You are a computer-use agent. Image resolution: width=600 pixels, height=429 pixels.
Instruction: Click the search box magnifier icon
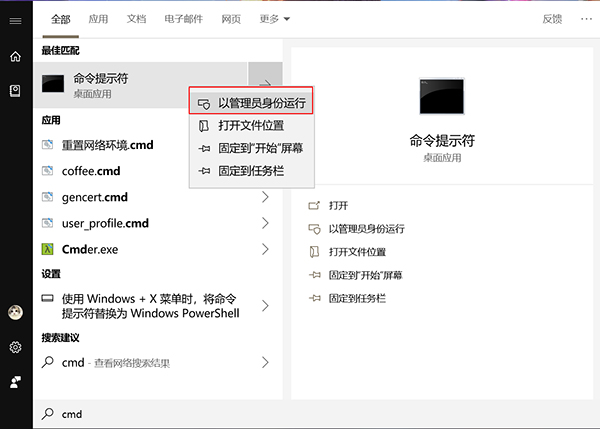[x=48, y=414]
